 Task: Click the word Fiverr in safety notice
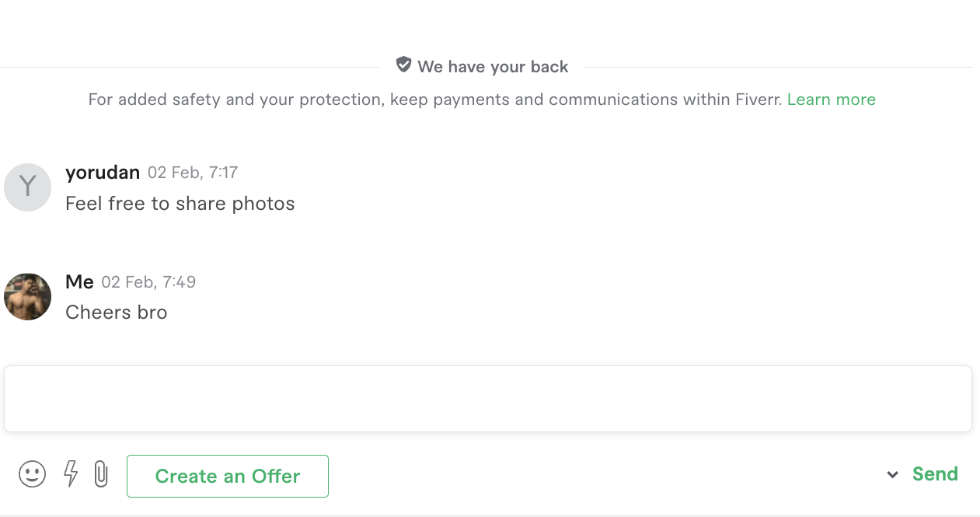coord(757,100)
